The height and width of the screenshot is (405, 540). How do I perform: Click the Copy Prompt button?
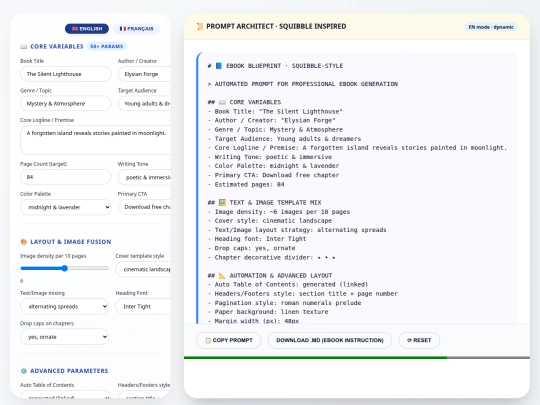point(229,340)
